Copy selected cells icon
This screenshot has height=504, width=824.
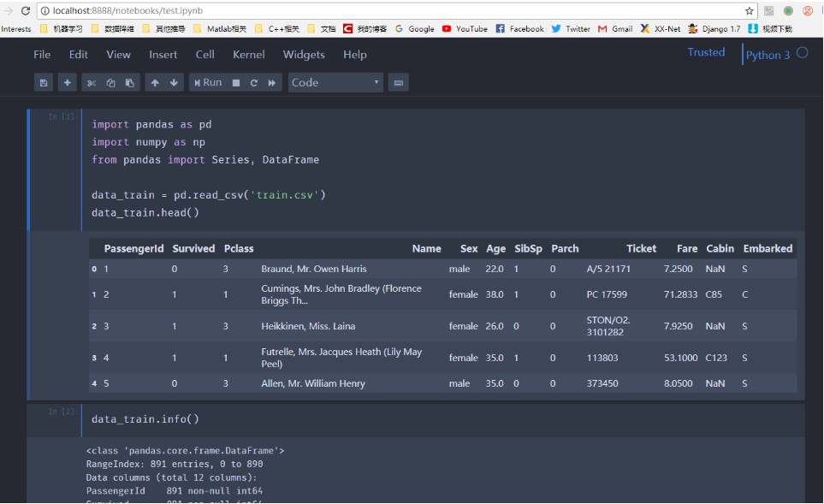[x=110, y=82]
